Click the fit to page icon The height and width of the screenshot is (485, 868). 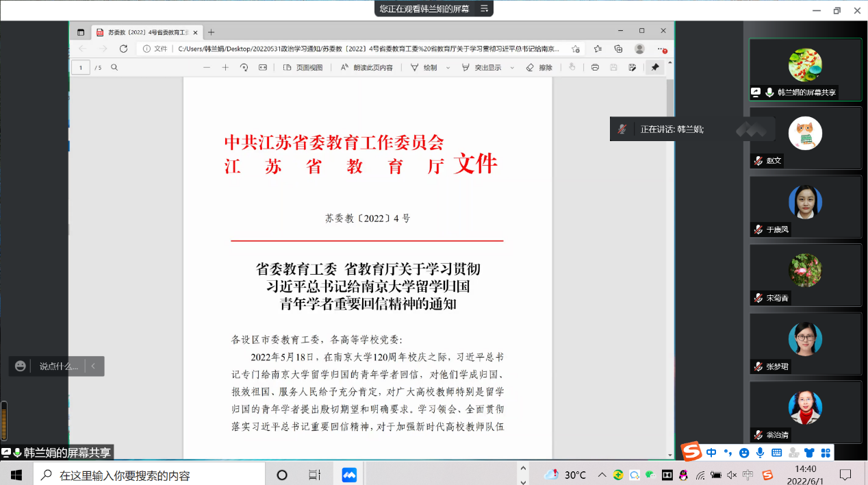point(263,68)
